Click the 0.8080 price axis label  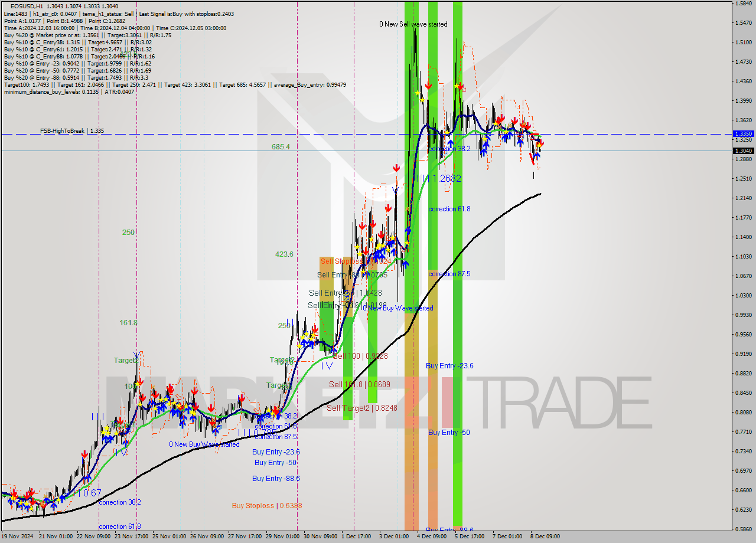tap(743, 412)
